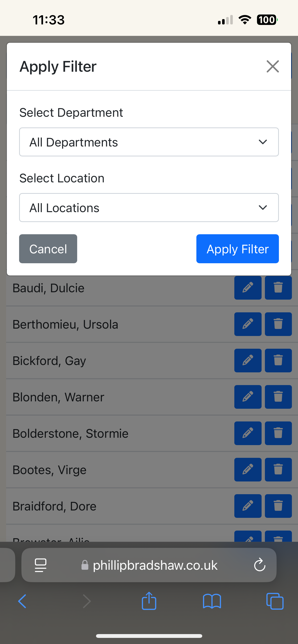The width and height of the screenshot is (298, 644).
Task: Show Safari open tabs overview
Action: pos(275,601)
